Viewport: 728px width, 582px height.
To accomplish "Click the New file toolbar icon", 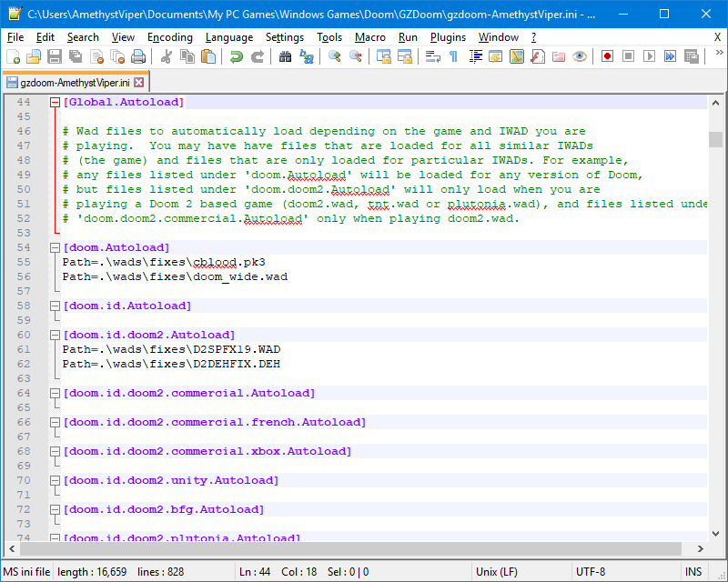I will [x=14, y=56].
